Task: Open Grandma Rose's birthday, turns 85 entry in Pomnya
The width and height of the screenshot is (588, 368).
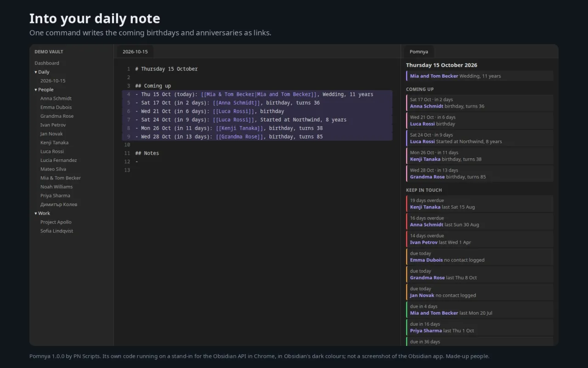Action: (480, 174)
